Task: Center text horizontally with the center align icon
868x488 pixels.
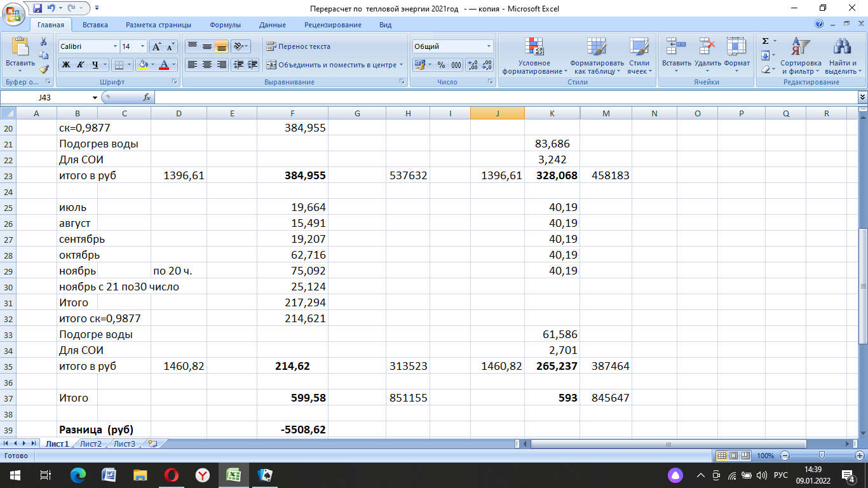Action: click(x=207, y=65)
